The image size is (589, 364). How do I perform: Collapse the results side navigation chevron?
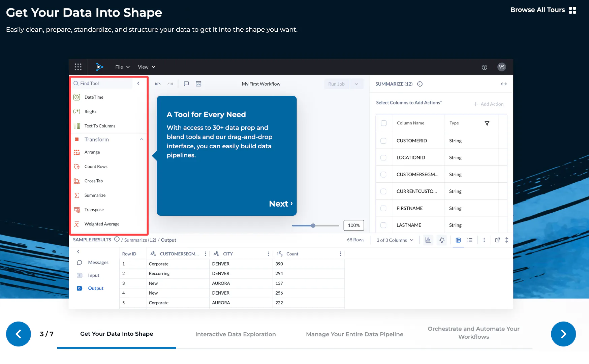(x=78, y=252)
